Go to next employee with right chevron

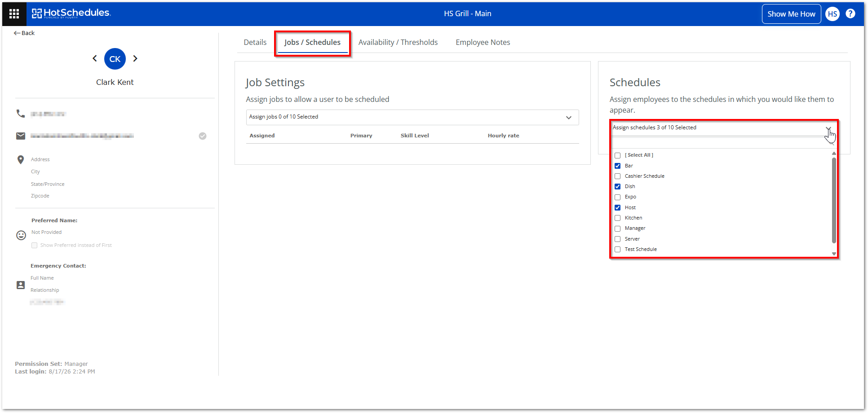[x=135, y=58]
